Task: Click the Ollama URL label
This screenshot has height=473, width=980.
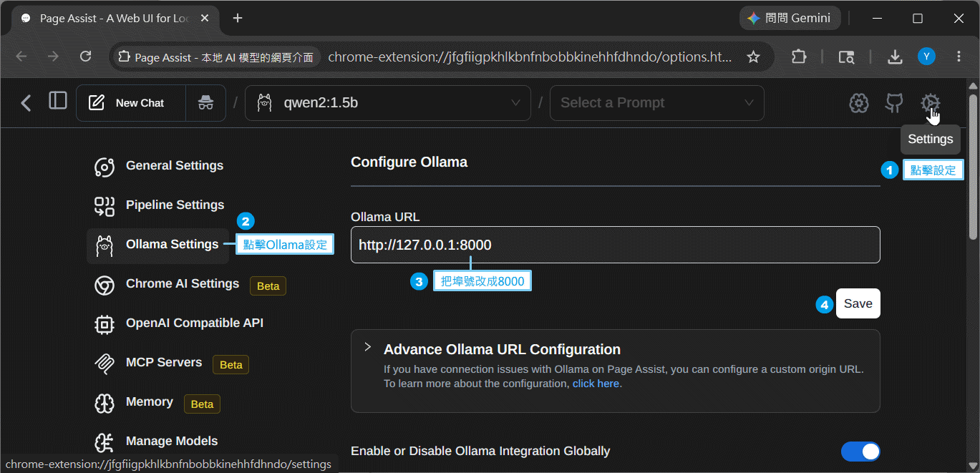Action: 385,217
